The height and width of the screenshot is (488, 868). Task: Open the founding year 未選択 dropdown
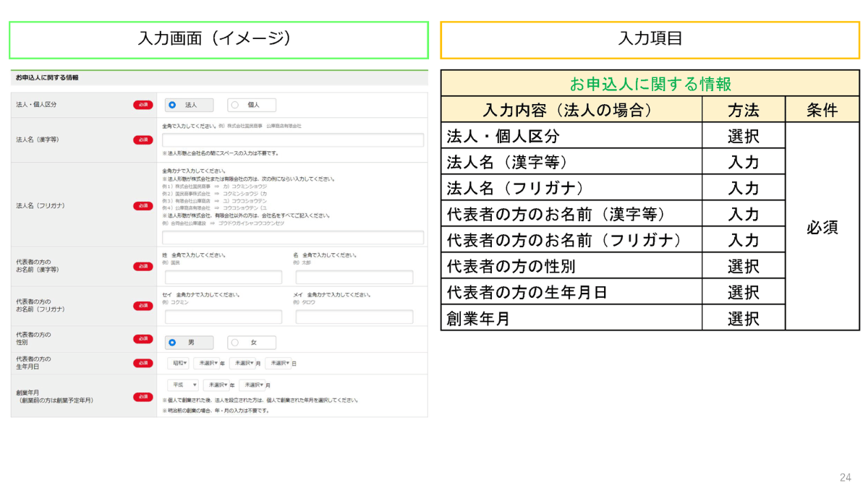tap(216, 385)
